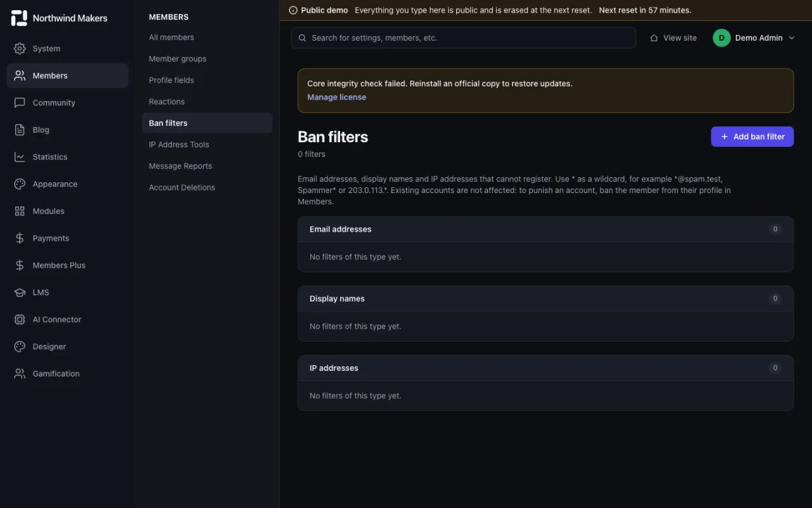Click the Email addresses section header
The image size is (812, 508).
tap(546, 229)
